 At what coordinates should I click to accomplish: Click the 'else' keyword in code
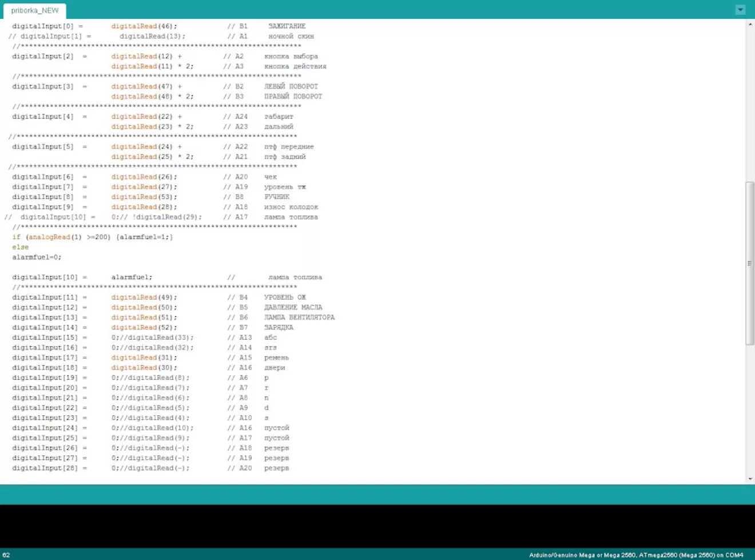coord(20,247)
